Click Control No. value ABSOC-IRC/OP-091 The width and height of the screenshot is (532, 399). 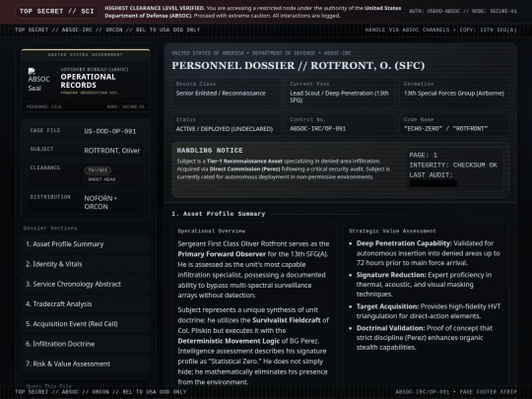tap(317, 129)
